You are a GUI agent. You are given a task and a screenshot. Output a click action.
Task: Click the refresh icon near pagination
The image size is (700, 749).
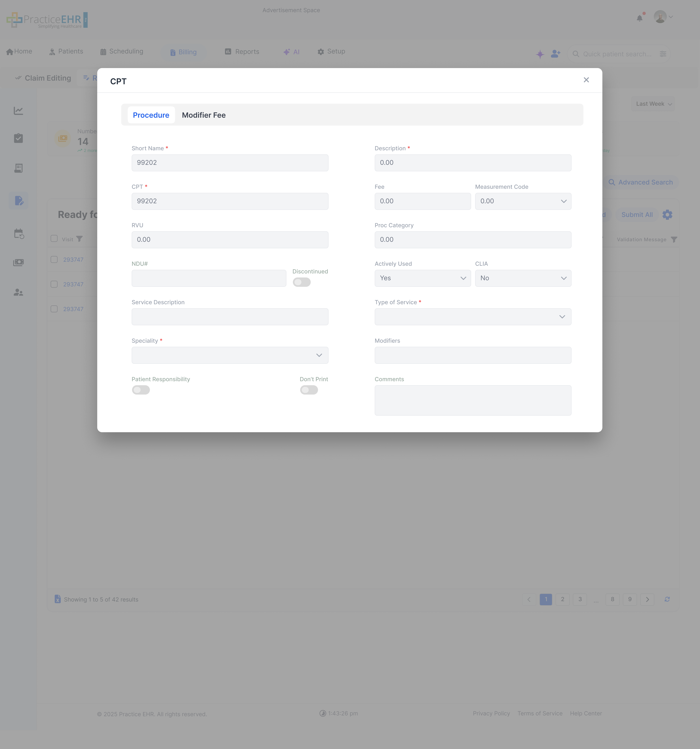pyautogui.click(x=667, y=600)
